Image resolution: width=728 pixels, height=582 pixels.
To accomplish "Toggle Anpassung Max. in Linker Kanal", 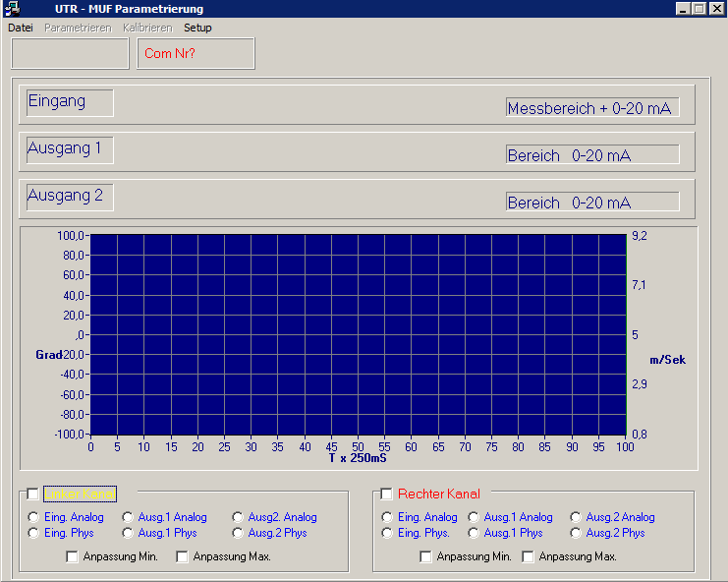I will point(182,556).
